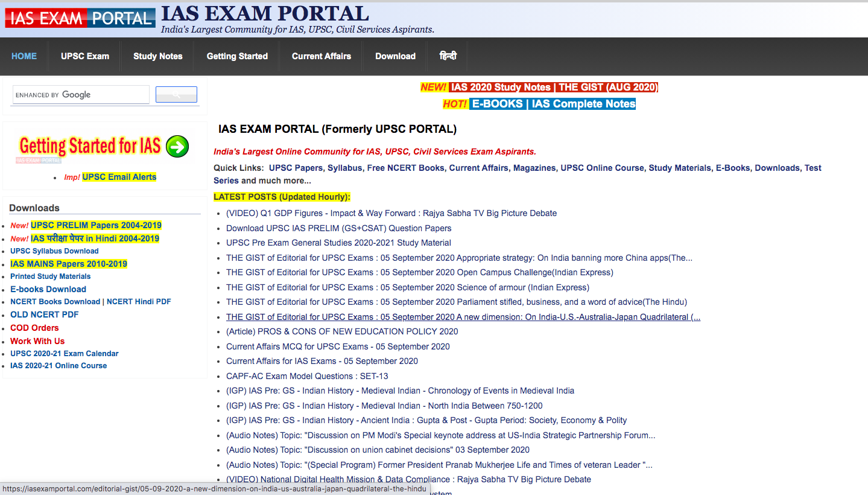Open PROS & CONS of New Education Policy article
The image size is (868, 495).
pyautogui.click(x=342, y=331)
